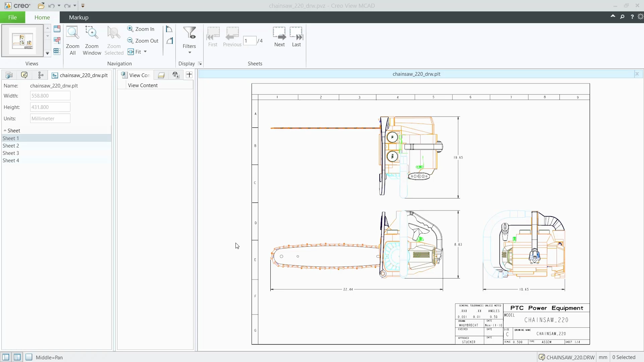
Task: Open the markups panel tab icon
Action: 24,75
